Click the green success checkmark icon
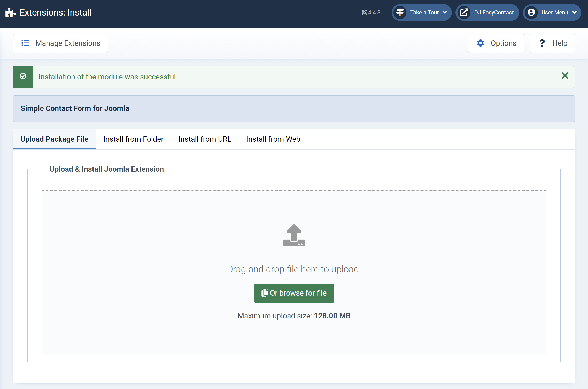Viewport: 588px width, 389px height. (x=23, y=76)
